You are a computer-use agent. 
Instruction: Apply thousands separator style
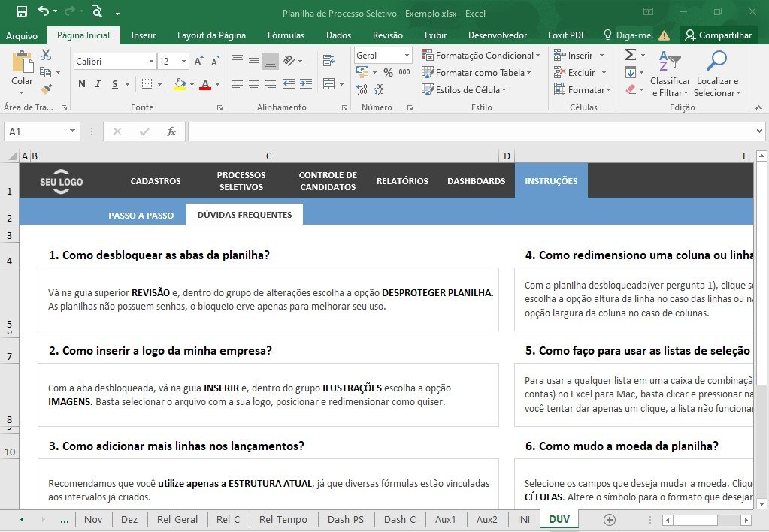404,73
